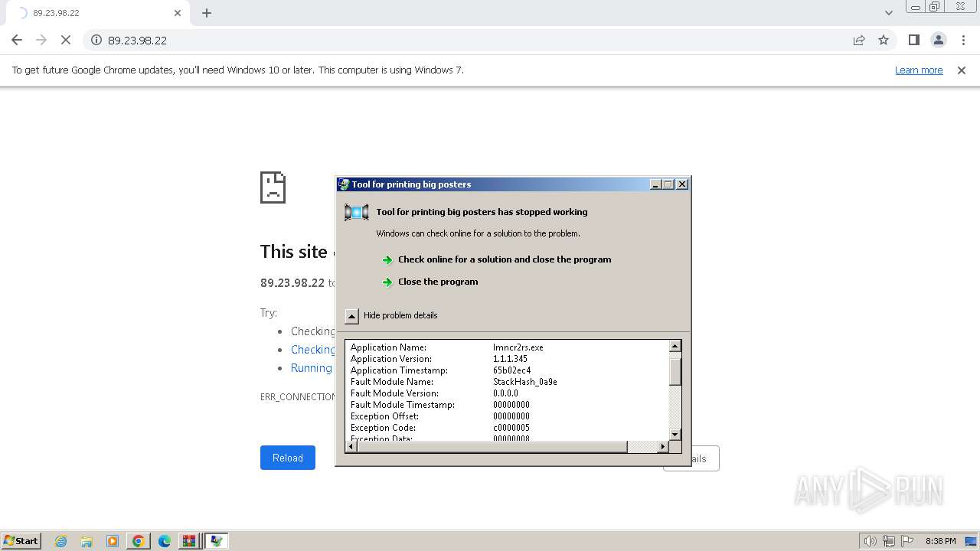Viewport: 980px width, 551px height.
Task: Switch to poster tool taskbar button
Action: tap(216, 541)
